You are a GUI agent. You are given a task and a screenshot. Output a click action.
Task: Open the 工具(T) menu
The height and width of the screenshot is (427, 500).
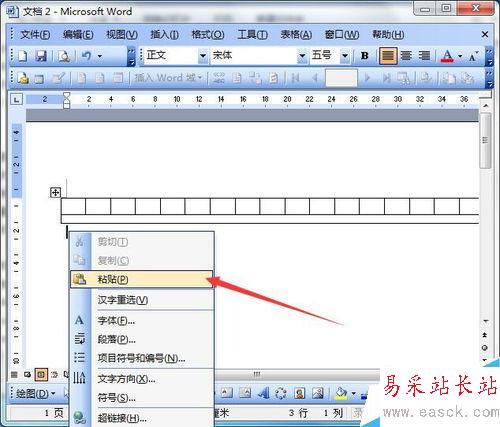[252, 34]
